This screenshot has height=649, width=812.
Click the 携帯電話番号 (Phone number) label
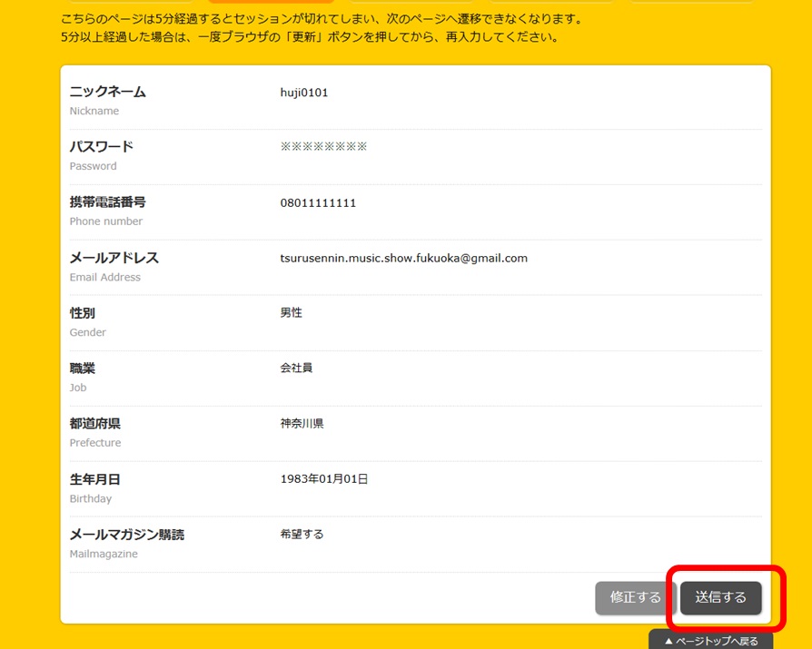pyautogui.click(x=111, y=202)
